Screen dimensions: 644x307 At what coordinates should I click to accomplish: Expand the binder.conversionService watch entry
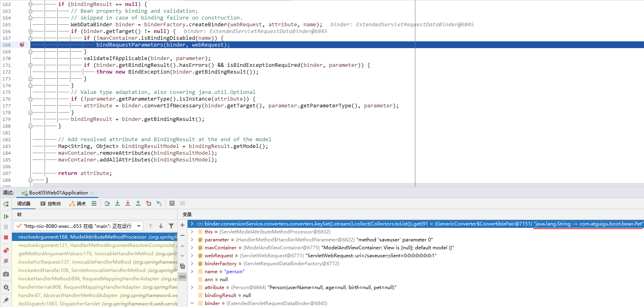(x=192, y=224)
